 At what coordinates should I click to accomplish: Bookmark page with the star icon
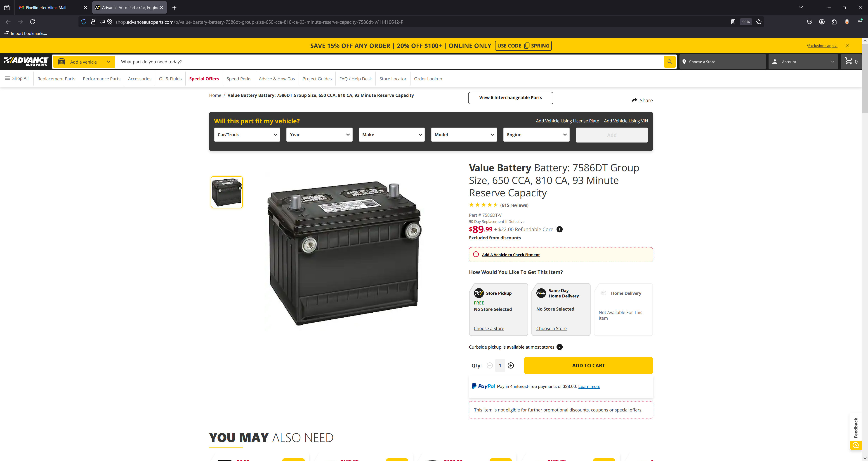click(759, 22)
